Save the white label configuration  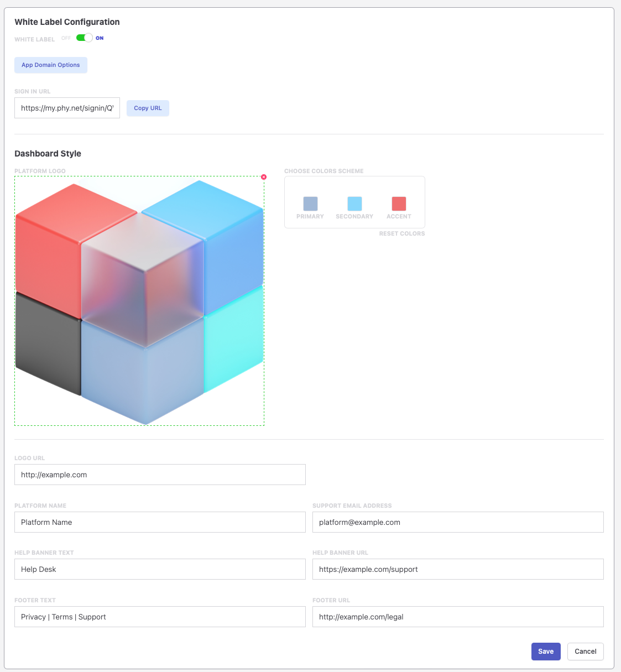(x=546, y=652)
